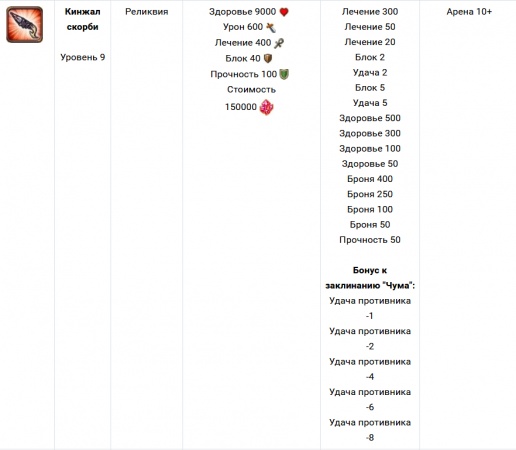Select the Здоровье 500 bonus entry
This screenshot has width=516, height=450.
click(x=370, y=118)
